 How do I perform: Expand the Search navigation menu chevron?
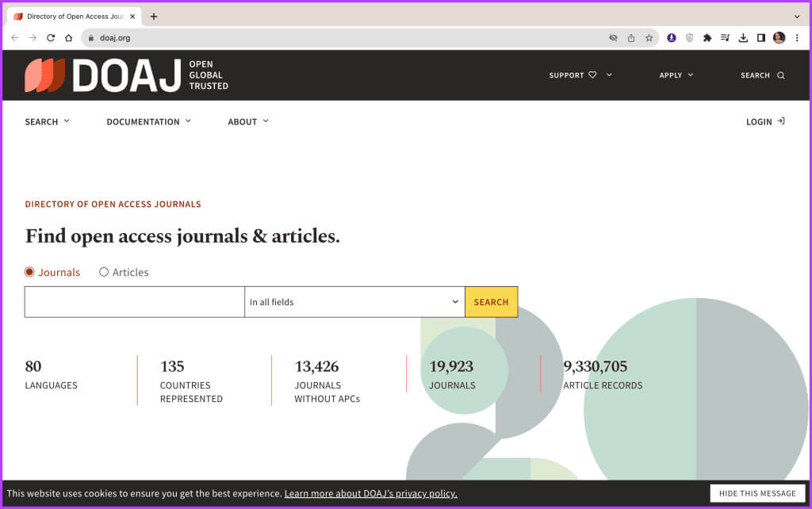coord(67,121)
